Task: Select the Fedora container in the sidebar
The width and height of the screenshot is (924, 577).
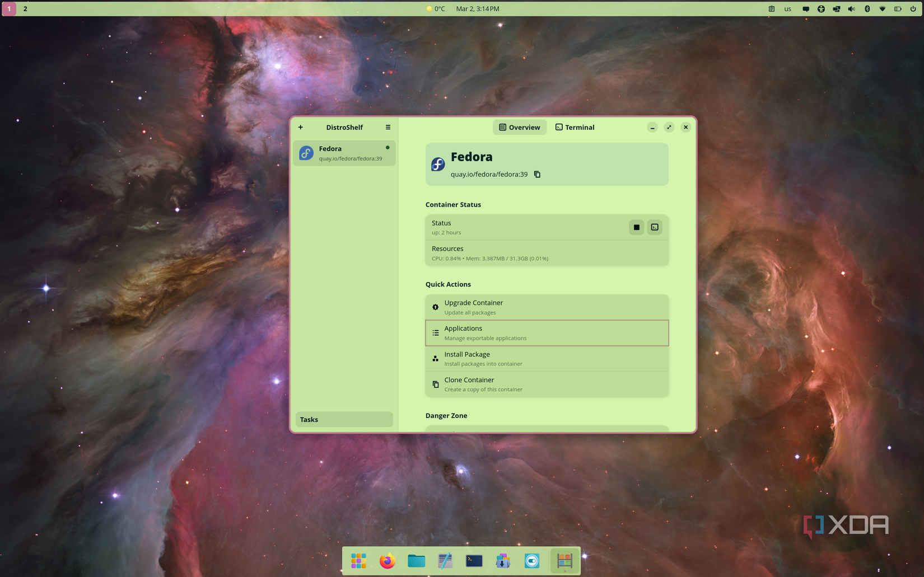Action: tap(344, 153)
